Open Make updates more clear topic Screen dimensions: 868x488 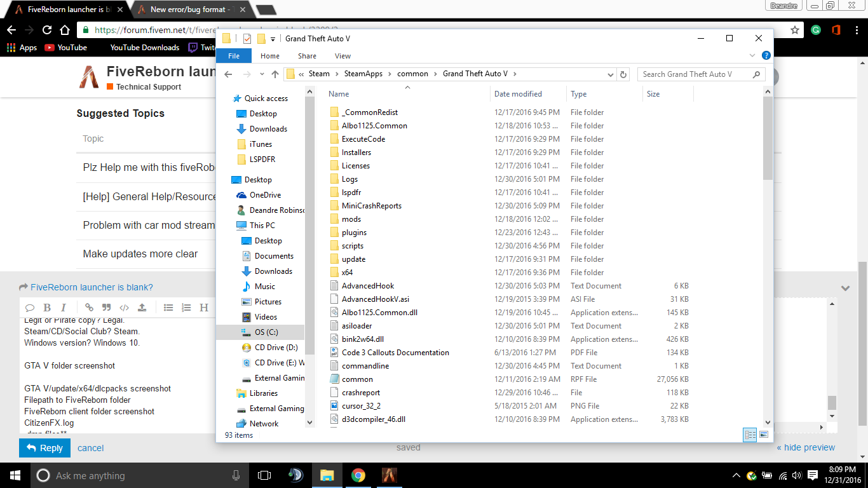(140, 254)
